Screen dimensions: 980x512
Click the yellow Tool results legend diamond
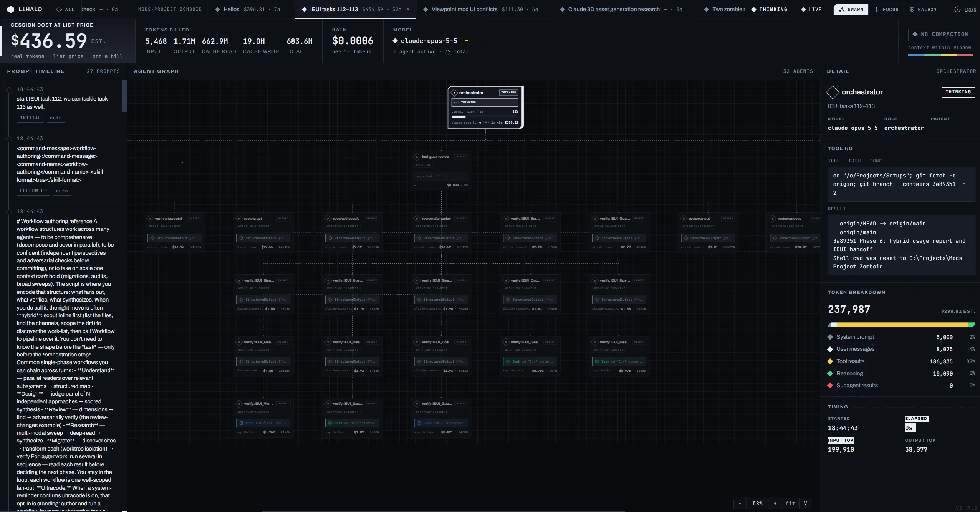click(x=830, y=361)
